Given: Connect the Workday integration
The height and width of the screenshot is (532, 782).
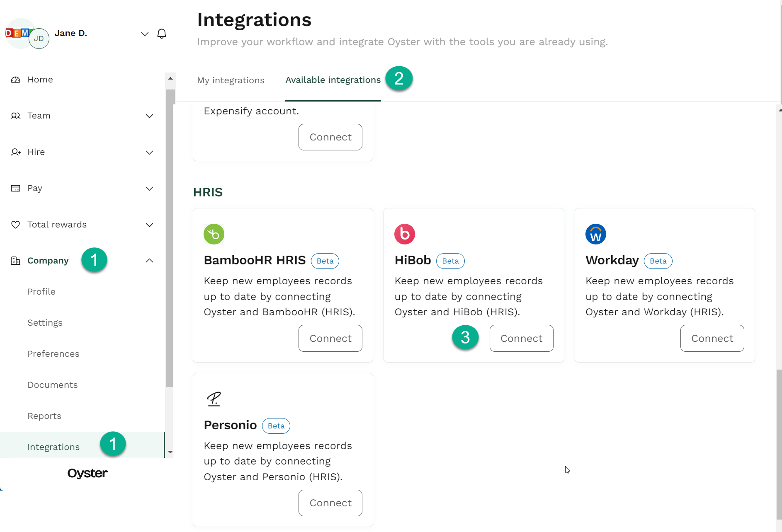Looking at the screenshot, I should [x=712, y=339].
